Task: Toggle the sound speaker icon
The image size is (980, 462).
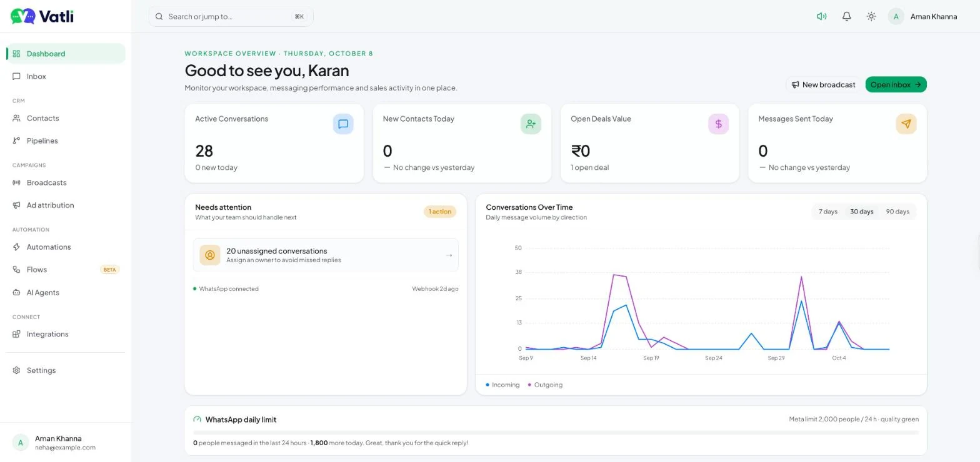Action: pyautogui.click(x=821, y=16)
